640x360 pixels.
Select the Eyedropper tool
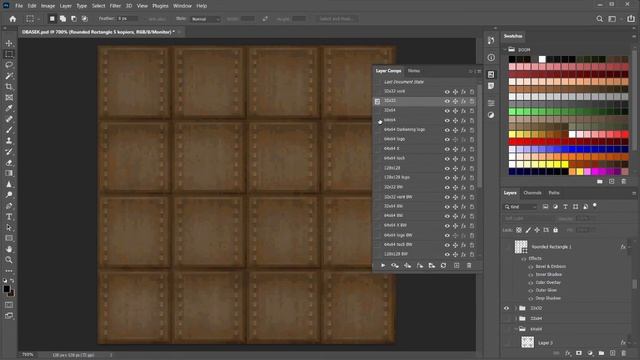click(x=9, y=108)
